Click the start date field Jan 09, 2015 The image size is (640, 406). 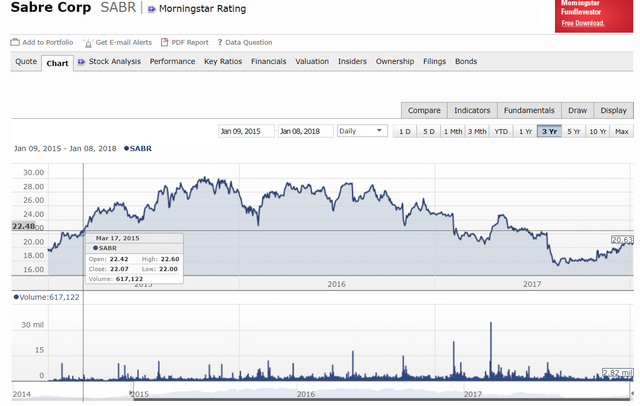(246, 131)
